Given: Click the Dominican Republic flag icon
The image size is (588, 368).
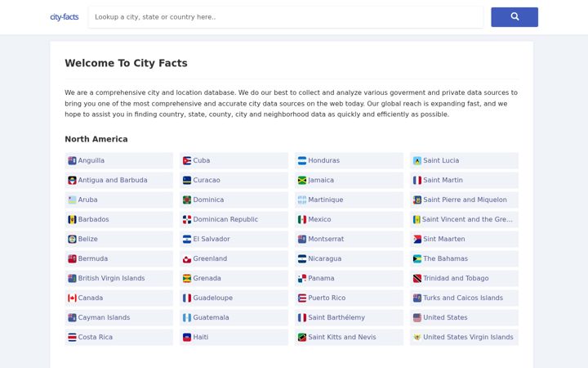Looking at the screenshot, I should (187, 219).
